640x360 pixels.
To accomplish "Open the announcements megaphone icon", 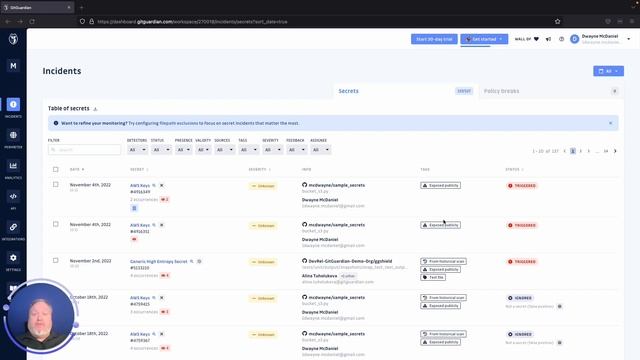I will [548, 39].
